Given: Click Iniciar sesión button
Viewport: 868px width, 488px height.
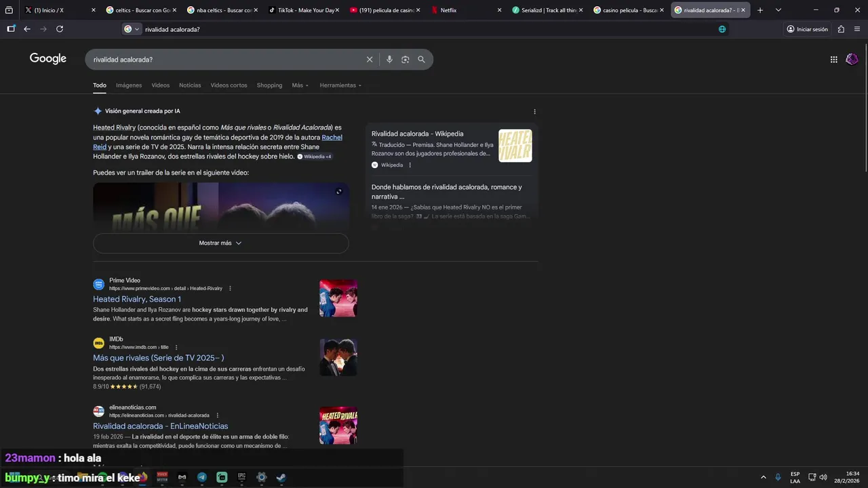Looking at the screenshot, I should click(807, 29).
